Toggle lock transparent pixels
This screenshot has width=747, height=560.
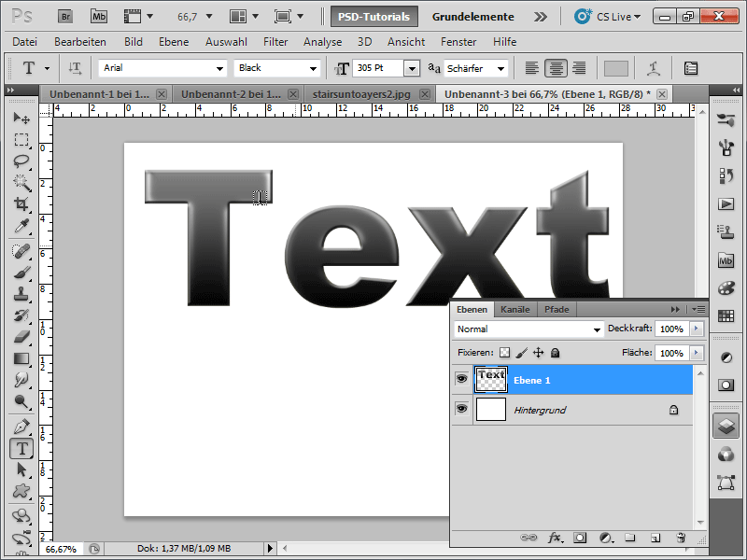(x=504, y=353)
